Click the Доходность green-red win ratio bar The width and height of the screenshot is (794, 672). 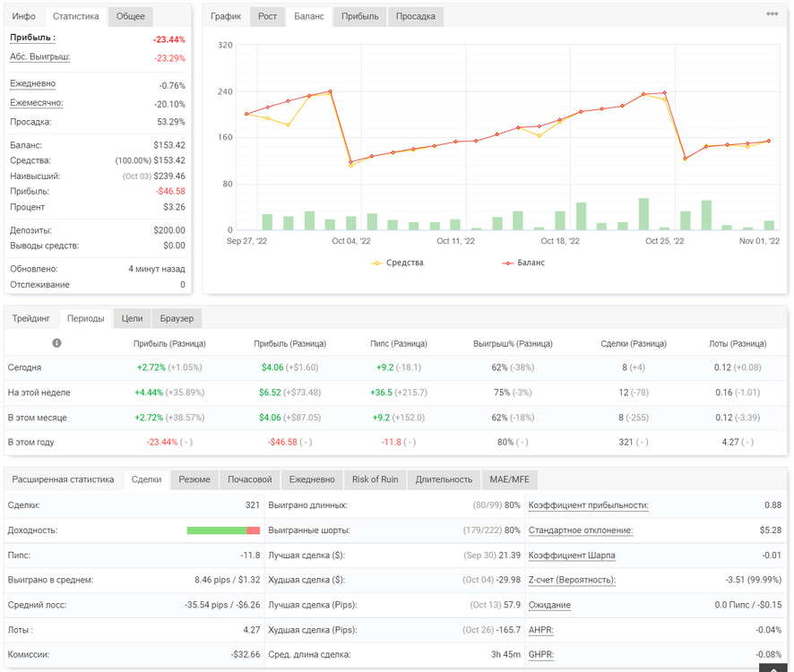point(223,530)
